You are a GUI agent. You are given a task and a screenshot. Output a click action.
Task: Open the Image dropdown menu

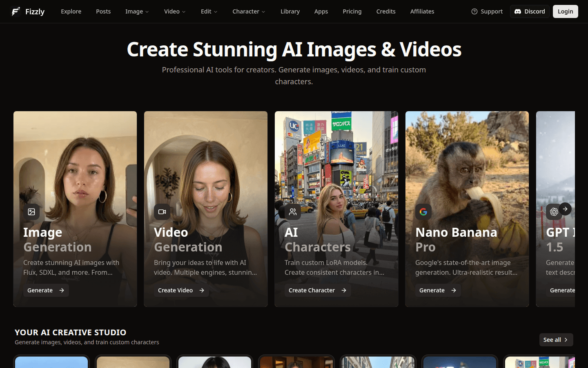tap(137, 11)
